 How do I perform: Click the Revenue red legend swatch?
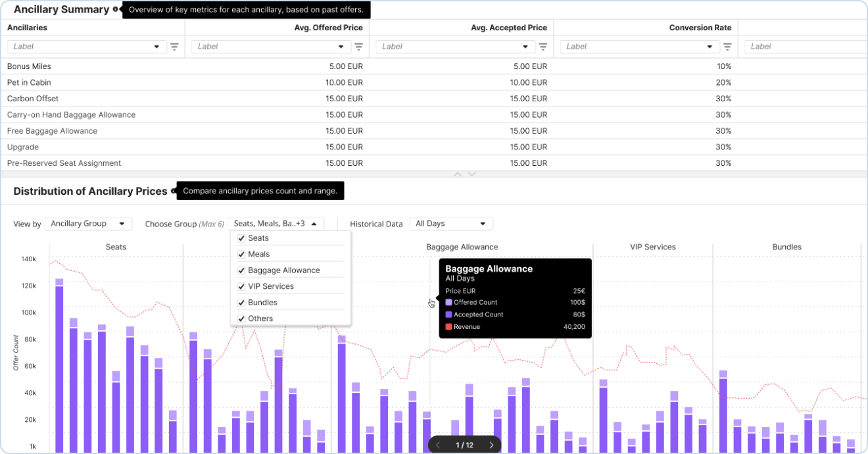pos(448,327)
